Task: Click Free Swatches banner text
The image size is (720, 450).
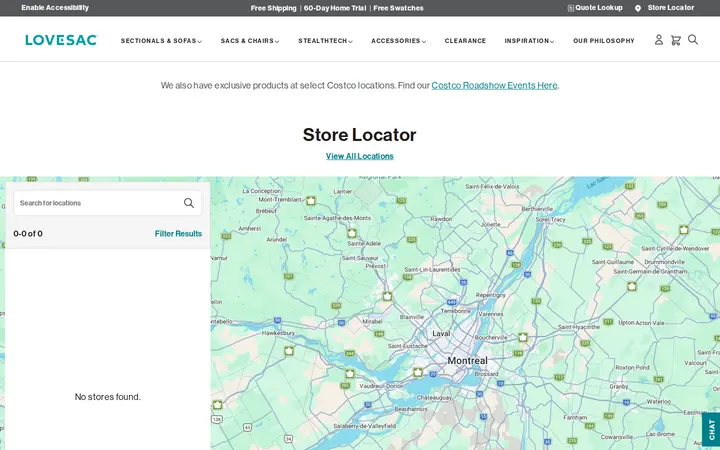Action: [x=398, y=8]
